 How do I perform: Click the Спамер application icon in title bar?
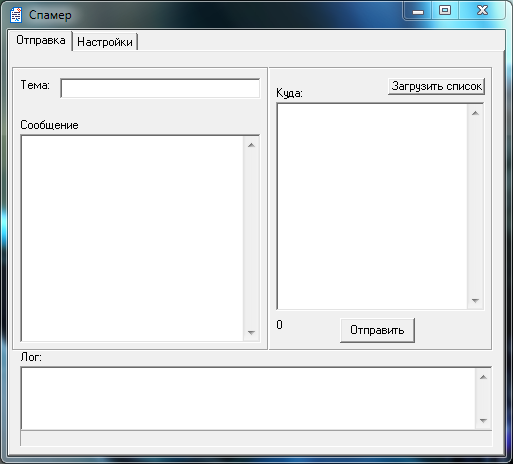(x=16, y=15)
